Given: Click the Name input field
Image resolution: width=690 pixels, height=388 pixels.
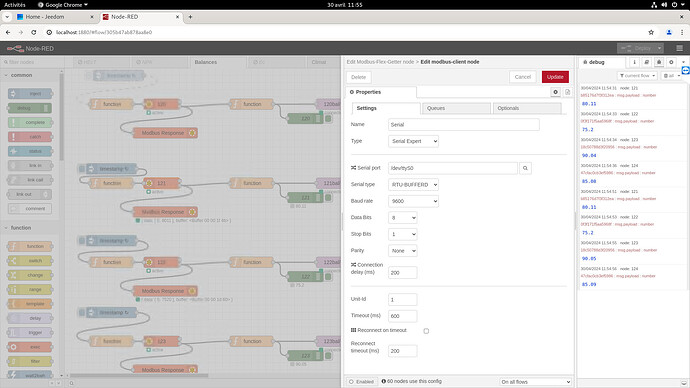Looking at the screenshot, I should [x=463, y=124].
